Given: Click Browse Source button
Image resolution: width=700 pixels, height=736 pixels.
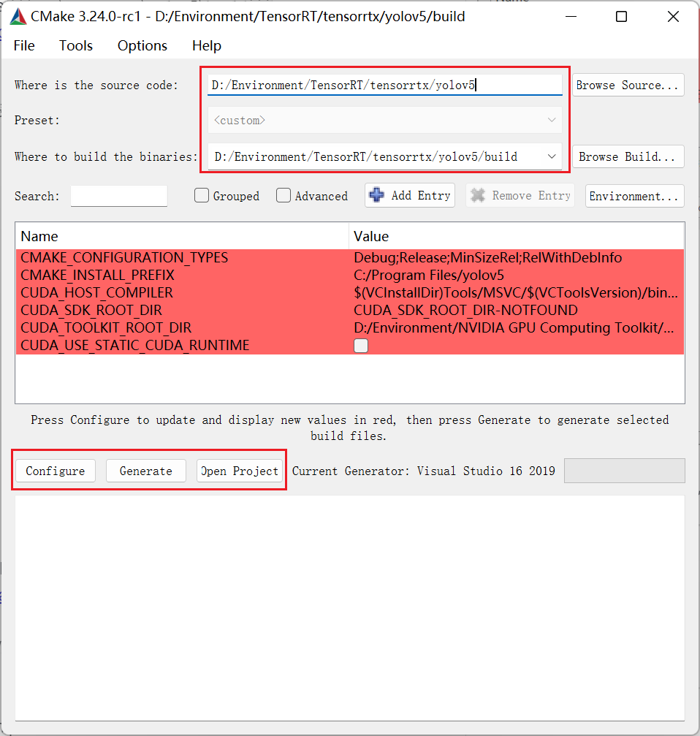Looking at the screenshot, I should point(628,85).
